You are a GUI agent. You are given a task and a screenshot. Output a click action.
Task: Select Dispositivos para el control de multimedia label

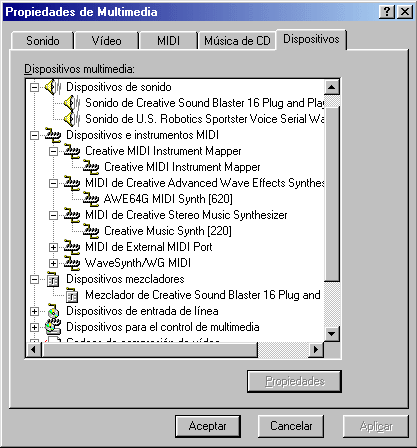163,327
